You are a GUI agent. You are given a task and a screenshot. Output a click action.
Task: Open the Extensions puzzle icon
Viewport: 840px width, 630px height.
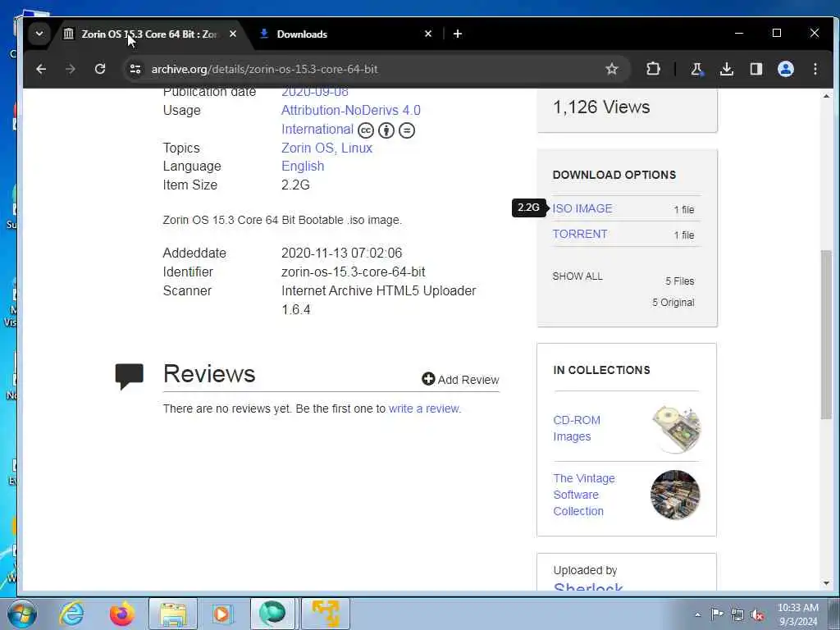point(653,69)
